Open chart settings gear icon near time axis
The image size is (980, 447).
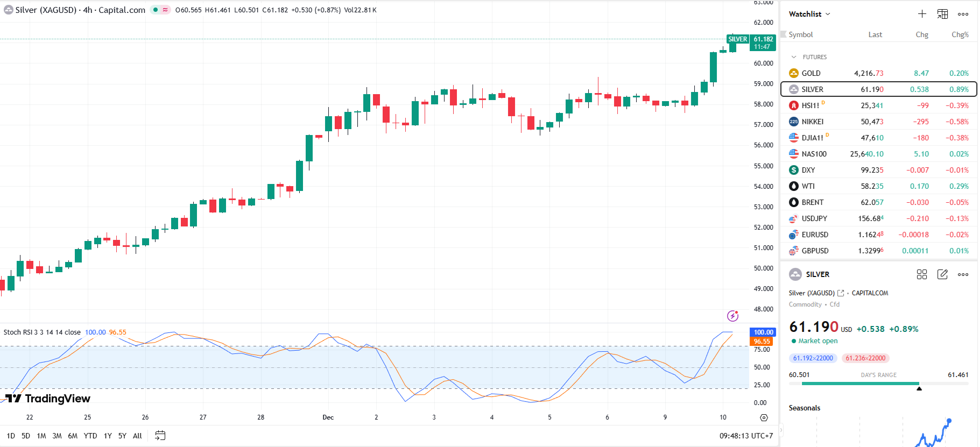click(x=764, y=417)
